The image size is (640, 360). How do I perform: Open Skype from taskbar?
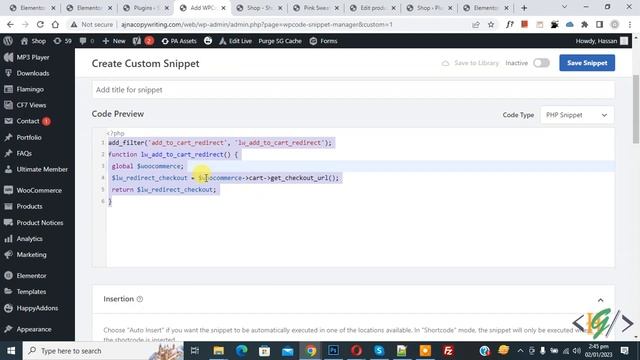379,351
